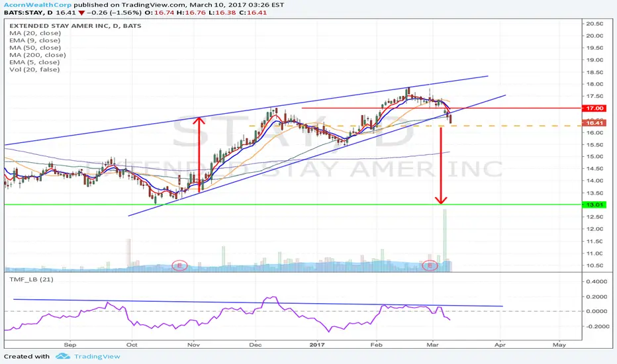Click the Mar label on time axis
Screen dimensions: 617x364
[432, 345]
